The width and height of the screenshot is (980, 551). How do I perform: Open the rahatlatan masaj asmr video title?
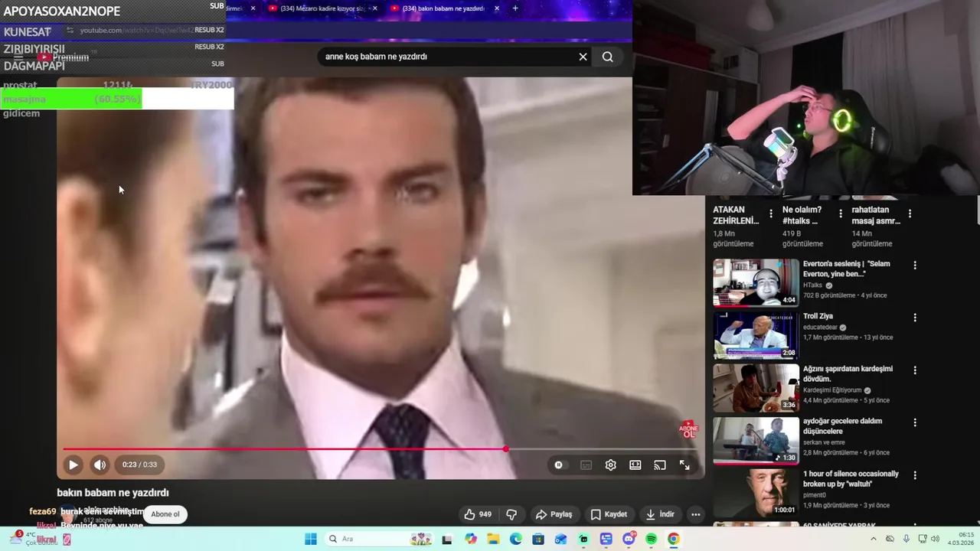click(x=876, y=215)
